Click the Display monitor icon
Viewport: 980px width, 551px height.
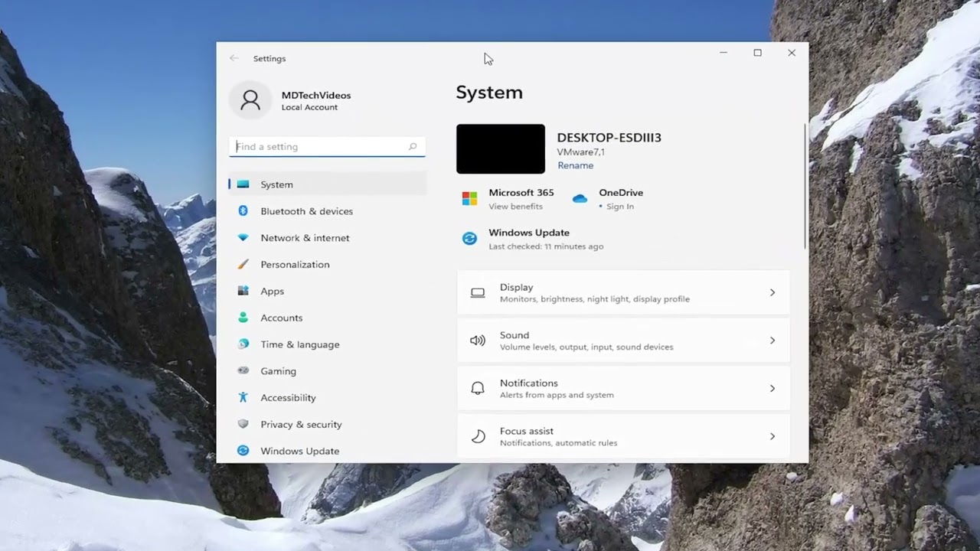[x=478, y=292]
